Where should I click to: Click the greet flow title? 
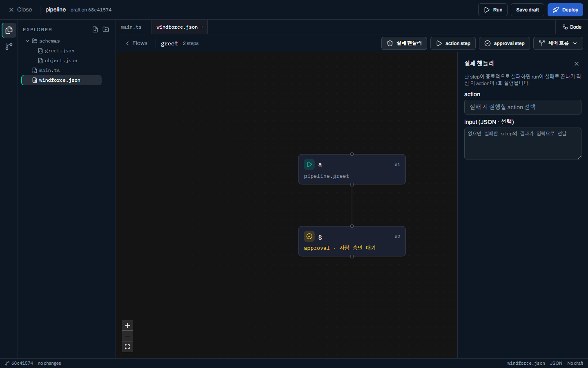(169, 43)
